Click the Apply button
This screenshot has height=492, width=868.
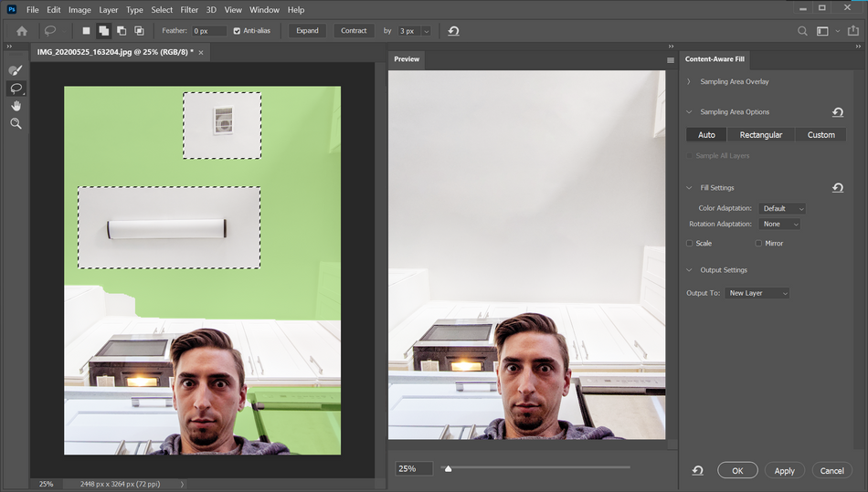click(x=784, y=471)
